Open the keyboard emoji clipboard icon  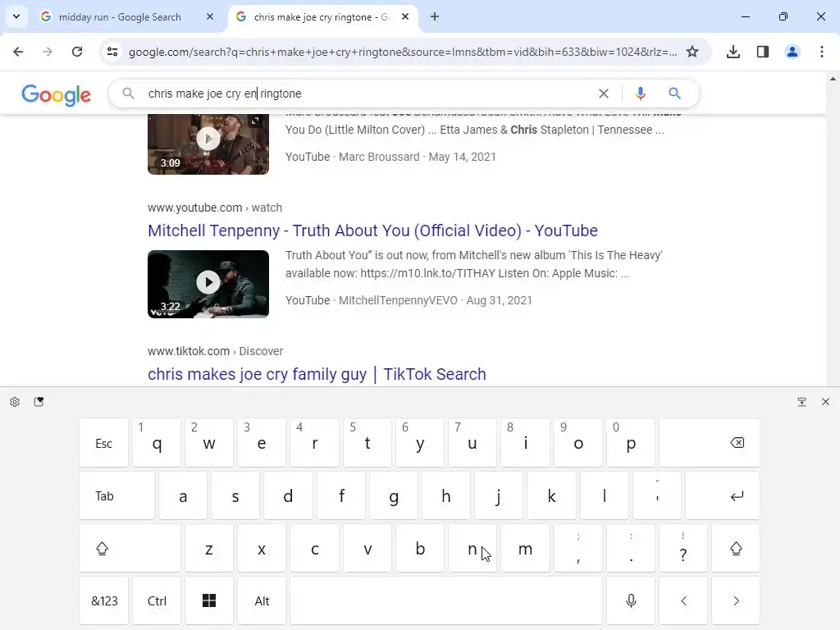[39, 402]
